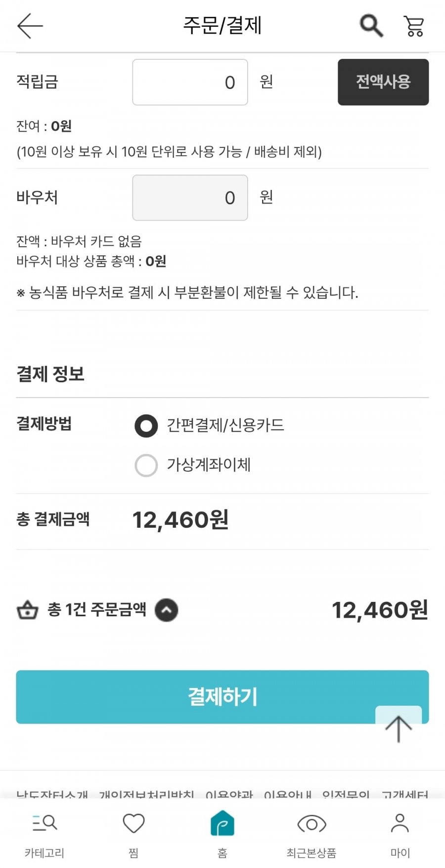Viewport: 445px width, 868px height.
Task: Tap the basket icon beside 총 1건 주문금액
Action: pyautogui.click(x=28, y=610)
